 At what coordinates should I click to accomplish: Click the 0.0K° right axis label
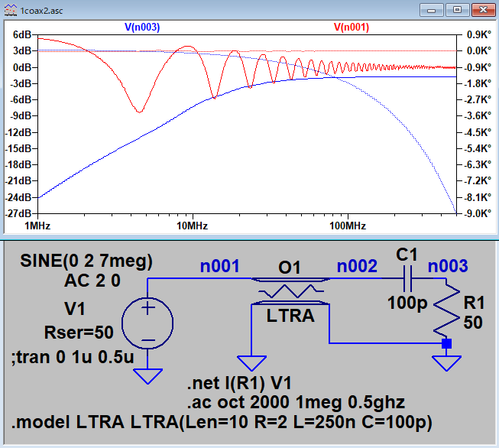pos(479,51)
